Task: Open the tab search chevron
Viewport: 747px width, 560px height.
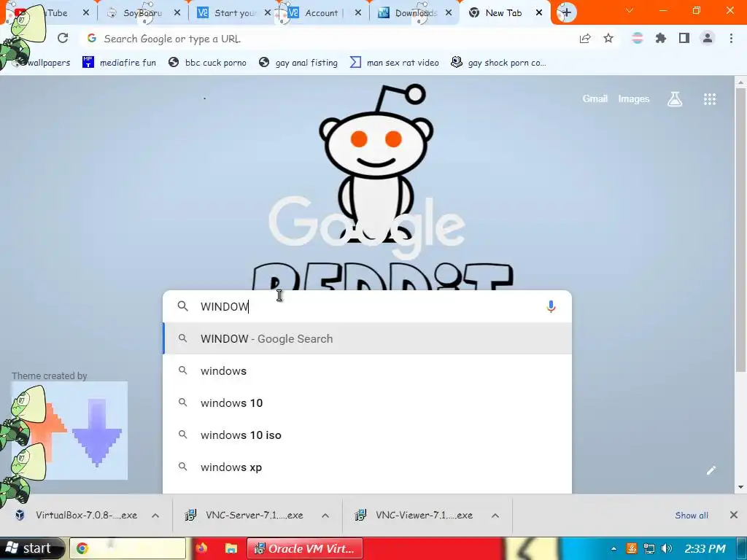Action: (x=630, y=10)
